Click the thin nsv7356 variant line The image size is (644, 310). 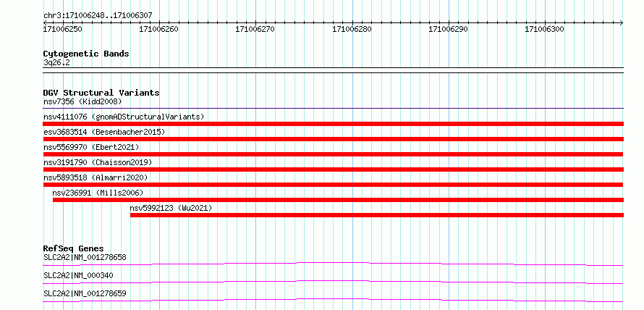[x=333, y=109]
